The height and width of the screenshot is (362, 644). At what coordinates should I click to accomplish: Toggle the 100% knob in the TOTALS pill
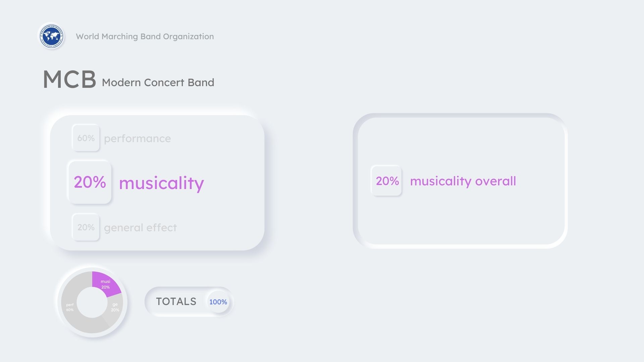pos(218,302)
